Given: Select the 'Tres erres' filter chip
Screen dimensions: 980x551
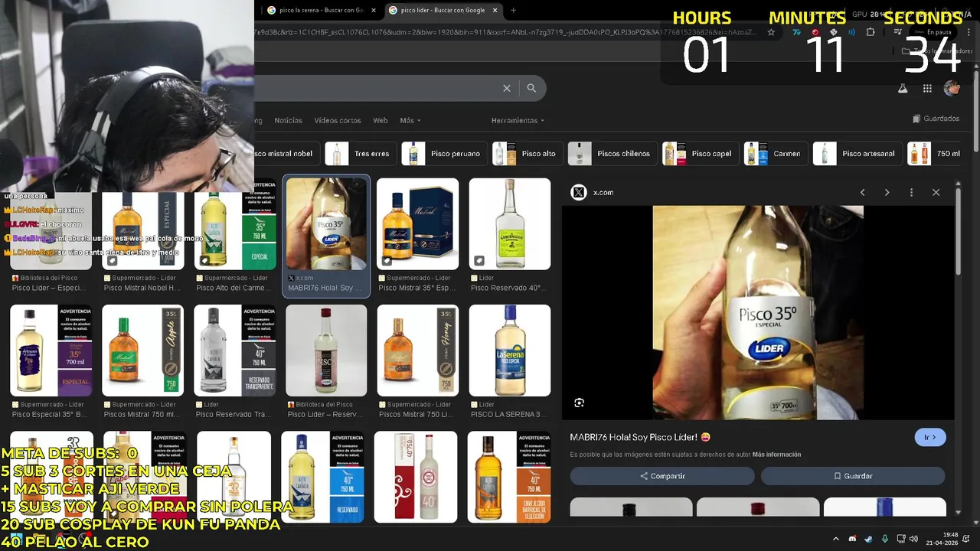Looking at the screenshot, I should click(x=361, y=153).
